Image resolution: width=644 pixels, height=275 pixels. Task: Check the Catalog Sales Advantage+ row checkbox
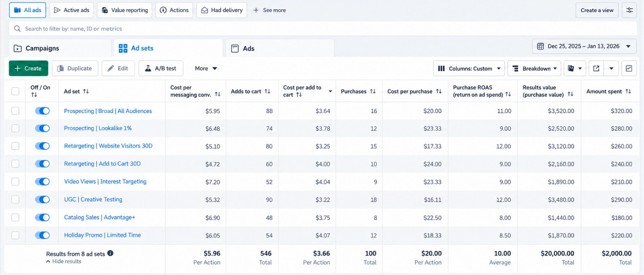pos(15,217)
